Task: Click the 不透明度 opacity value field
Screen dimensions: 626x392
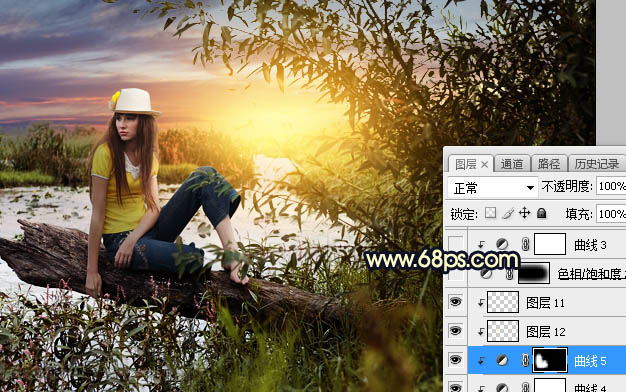Action: 611,186
